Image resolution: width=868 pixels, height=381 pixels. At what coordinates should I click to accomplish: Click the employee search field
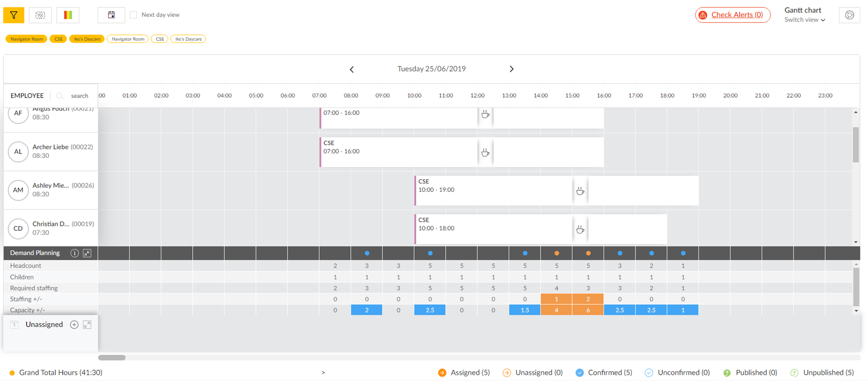pos(79,96)
